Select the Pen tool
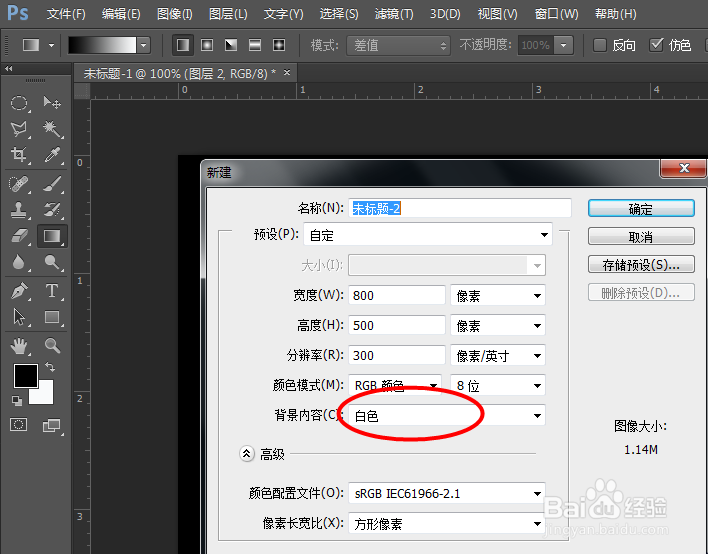 pos(19,291)
